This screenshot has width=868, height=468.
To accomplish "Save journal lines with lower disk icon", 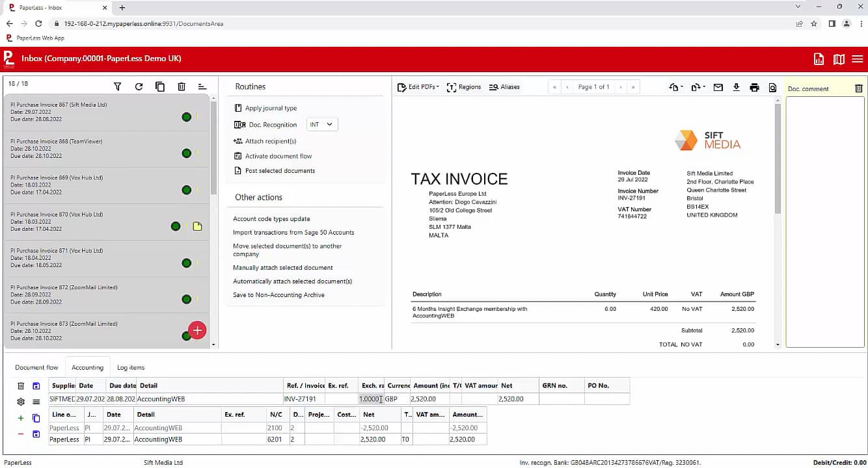I will click(x=36, y=434).
